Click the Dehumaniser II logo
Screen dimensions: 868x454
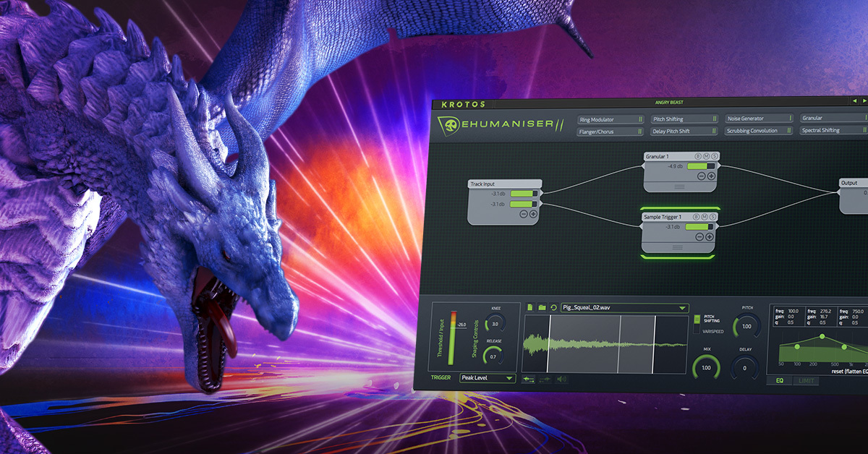[x=499, y=125]
